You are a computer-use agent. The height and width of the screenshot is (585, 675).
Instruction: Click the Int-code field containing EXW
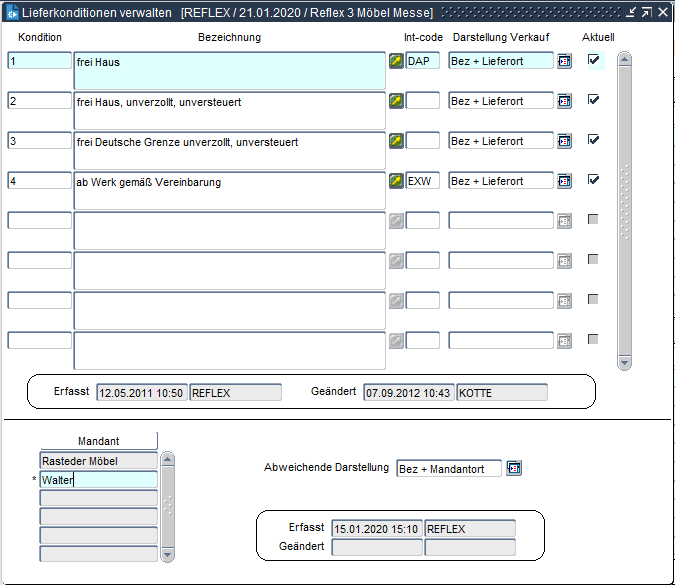[422, 181]
